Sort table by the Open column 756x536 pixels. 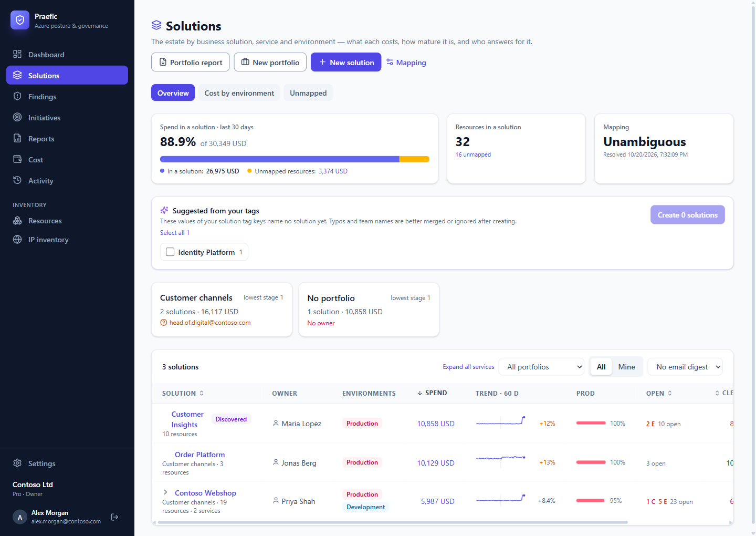pyautogui.click(x=659, y=393)
